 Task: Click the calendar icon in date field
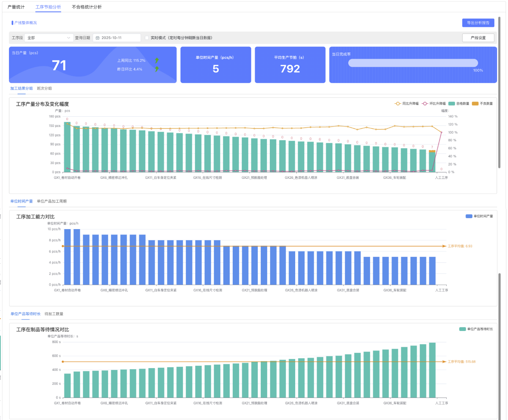pyautogui.click(x=98, y=38)
